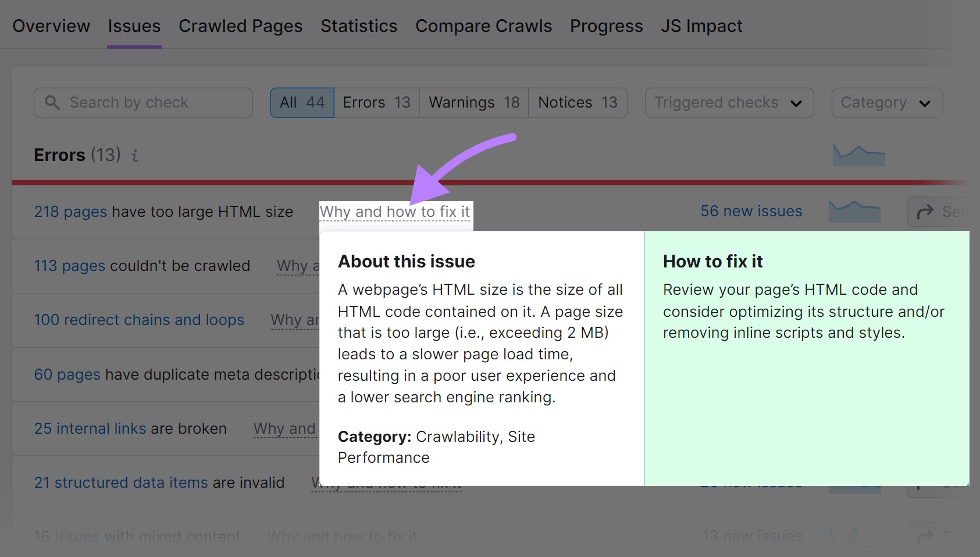Click the 113 pages crawl error link

[69, 266]
